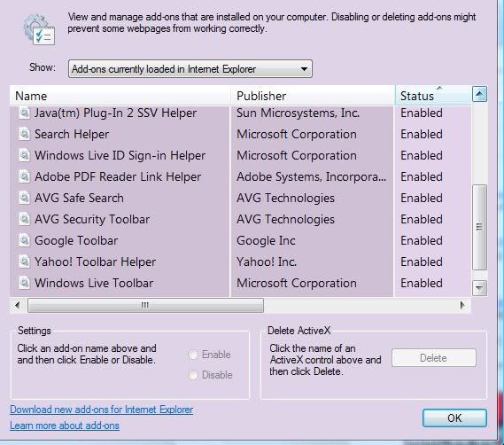The height and width of the screenshot is (445, 504).
Task: Open the Show add-ons dropdown
Action: click(x=190, y=68)
